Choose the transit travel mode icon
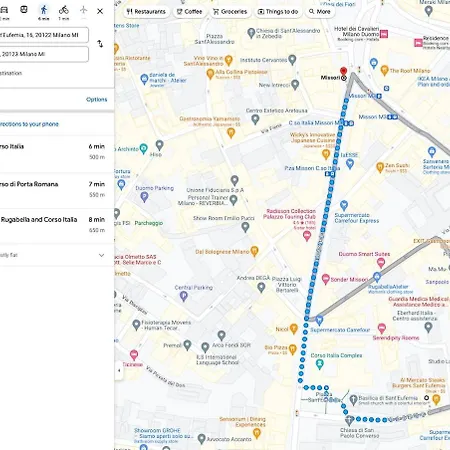The image size is (450, 450). (x=24, y=10)
